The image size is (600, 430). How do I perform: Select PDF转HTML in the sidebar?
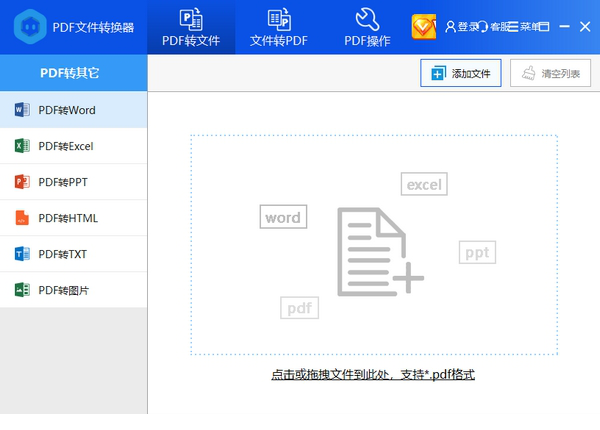[x=73, y=218]
